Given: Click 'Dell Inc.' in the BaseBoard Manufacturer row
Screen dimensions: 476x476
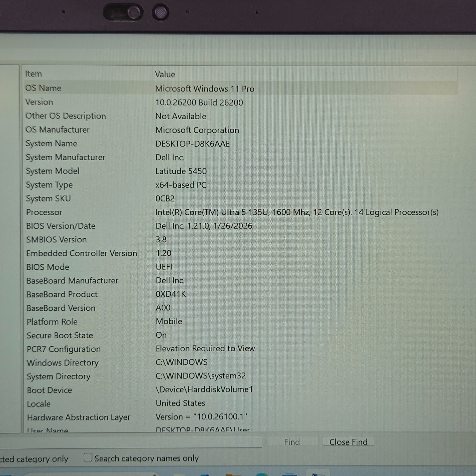Looking at the screenshot, I should [x=170, y=280].
